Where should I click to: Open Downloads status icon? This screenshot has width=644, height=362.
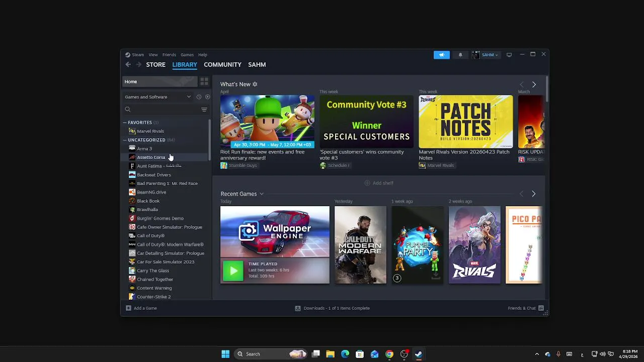pos(297,308)
